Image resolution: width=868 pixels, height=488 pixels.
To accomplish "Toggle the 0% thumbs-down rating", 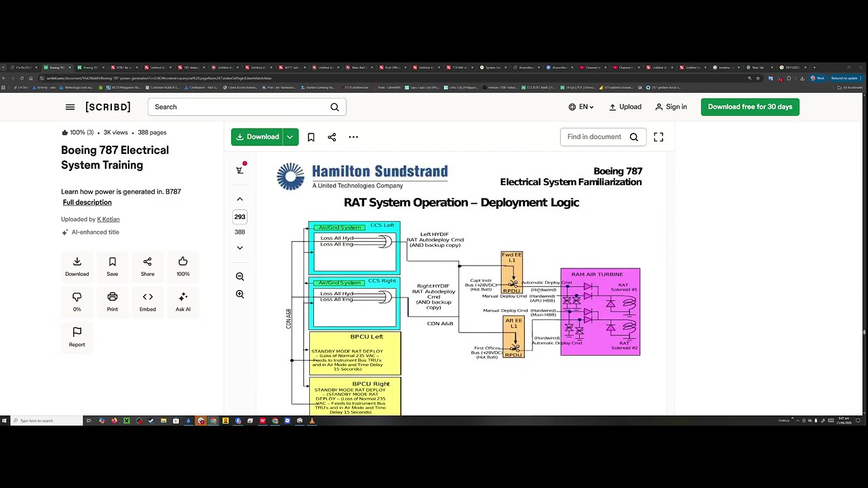I will coord(77,302).
